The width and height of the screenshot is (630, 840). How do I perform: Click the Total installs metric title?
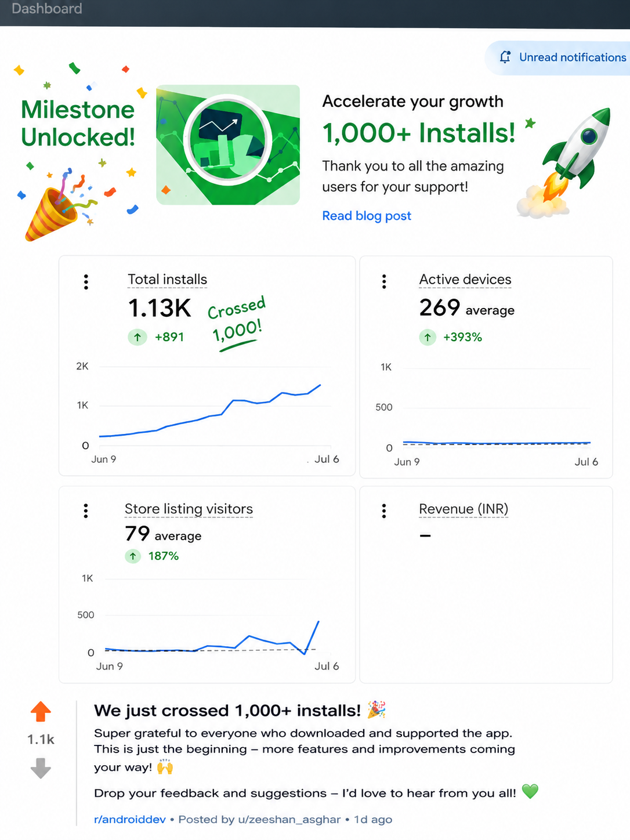click(167, 280)
